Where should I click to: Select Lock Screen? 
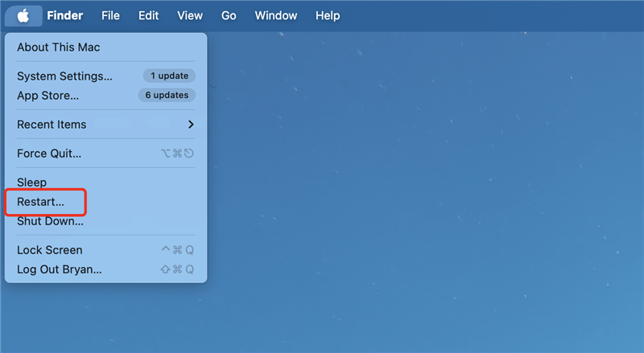[x=49, y=250]
